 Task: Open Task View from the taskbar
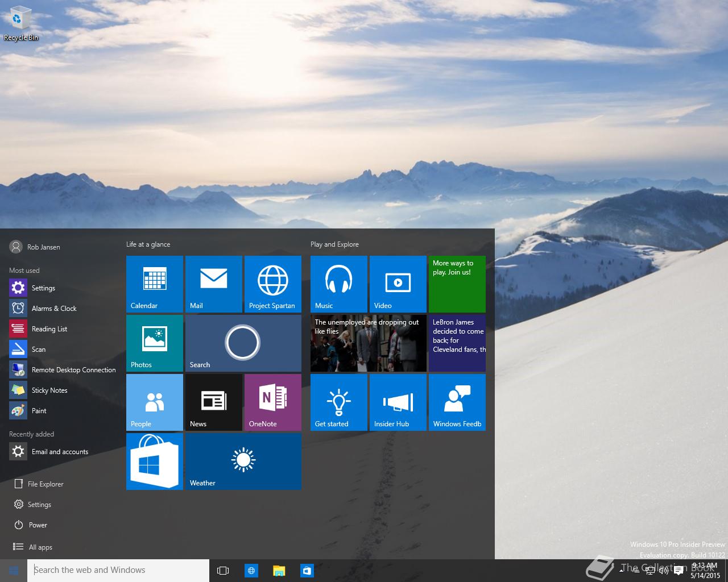tap(223, 571)
